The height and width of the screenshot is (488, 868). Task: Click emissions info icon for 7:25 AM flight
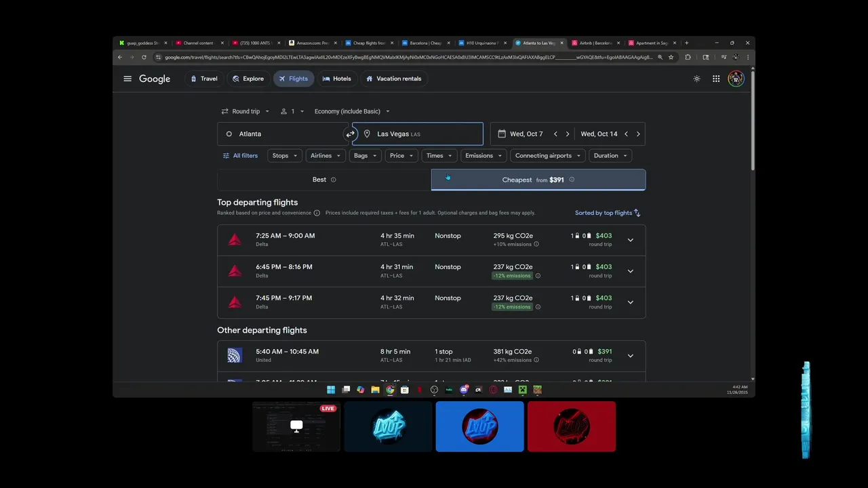click(536, 244)
